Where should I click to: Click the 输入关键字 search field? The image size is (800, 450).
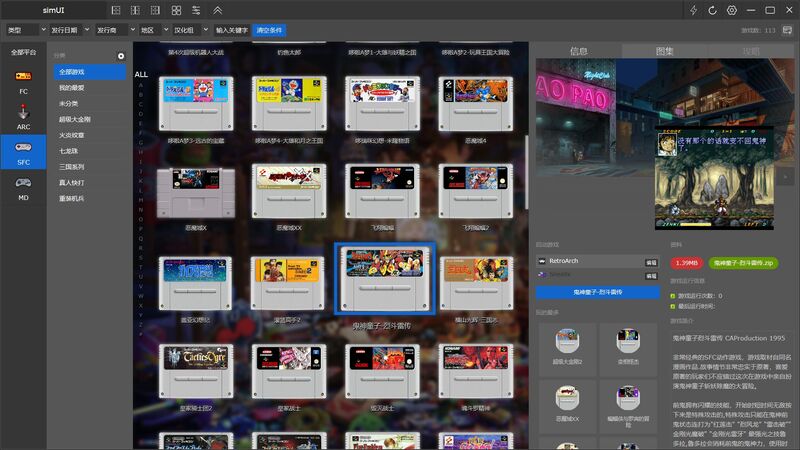(231, 30)
